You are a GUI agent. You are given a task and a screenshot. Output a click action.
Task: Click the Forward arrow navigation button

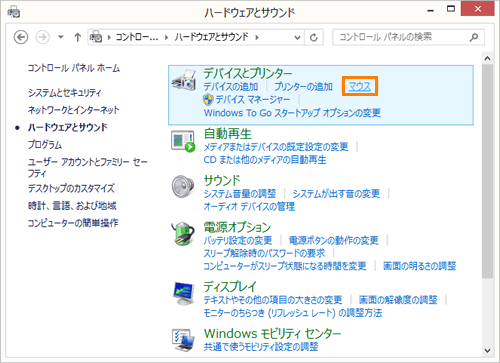click(42, 37)
